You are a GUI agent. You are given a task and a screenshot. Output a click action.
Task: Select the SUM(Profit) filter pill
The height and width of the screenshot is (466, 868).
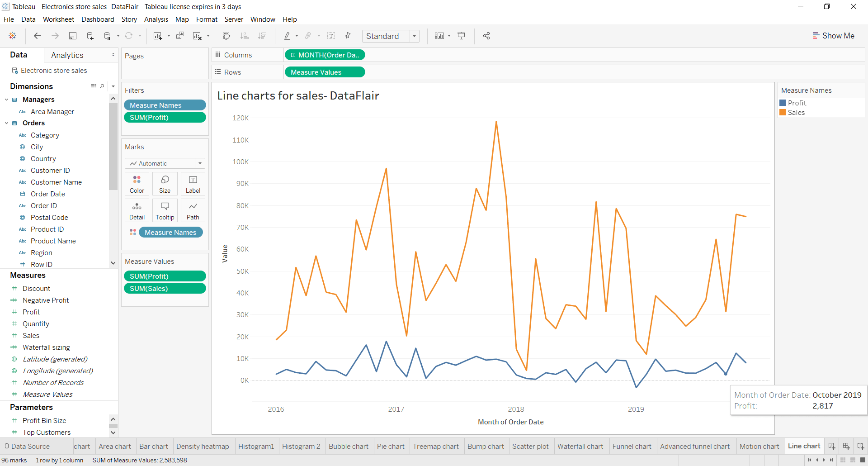(165, 118)
